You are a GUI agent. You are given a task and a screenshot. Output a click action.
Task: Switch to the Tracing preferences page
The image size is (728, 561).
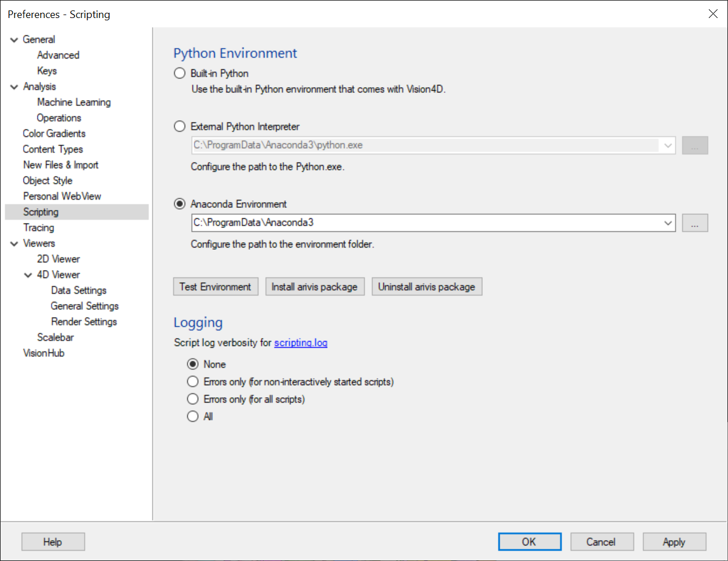click(38, 227)
